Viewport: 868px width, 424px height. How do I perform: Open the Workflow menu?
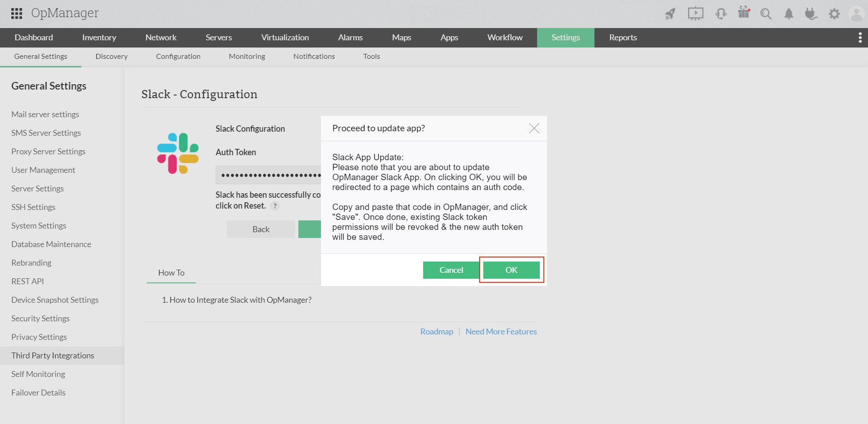coord(505,38)
